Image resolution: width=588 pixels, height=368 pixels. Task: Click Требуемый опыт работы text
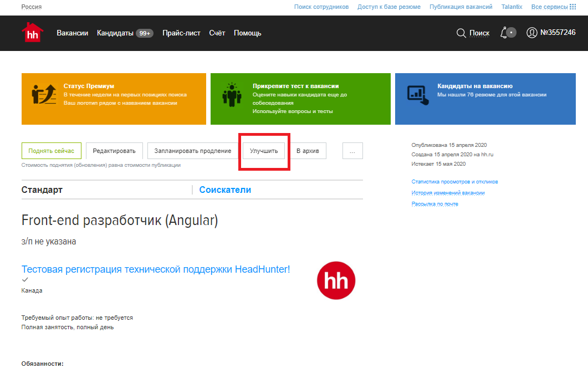click(x=77, y=318)
